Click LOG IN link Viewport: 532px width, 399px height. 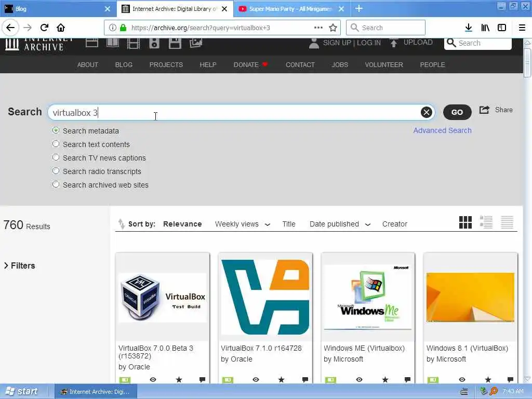point(369,43)
